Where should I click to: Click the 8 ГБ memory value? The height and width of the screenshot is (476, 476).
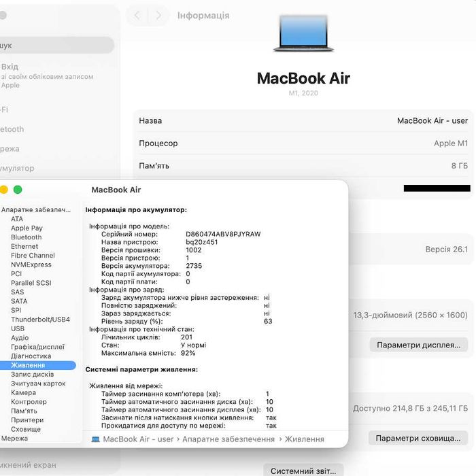(459, 166)
